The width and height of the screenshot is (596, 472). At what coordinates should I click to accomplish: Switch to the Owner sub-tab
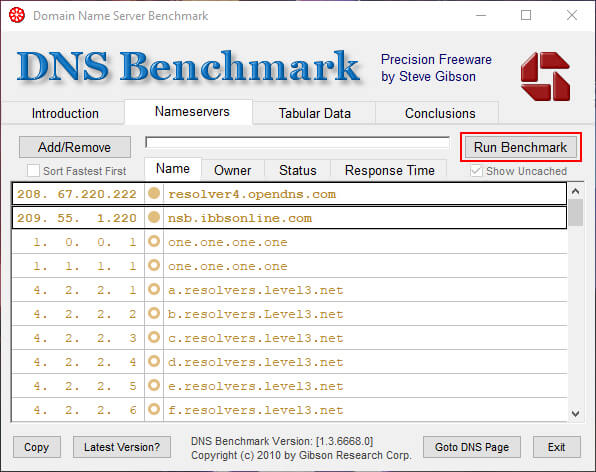coord(233,170)
